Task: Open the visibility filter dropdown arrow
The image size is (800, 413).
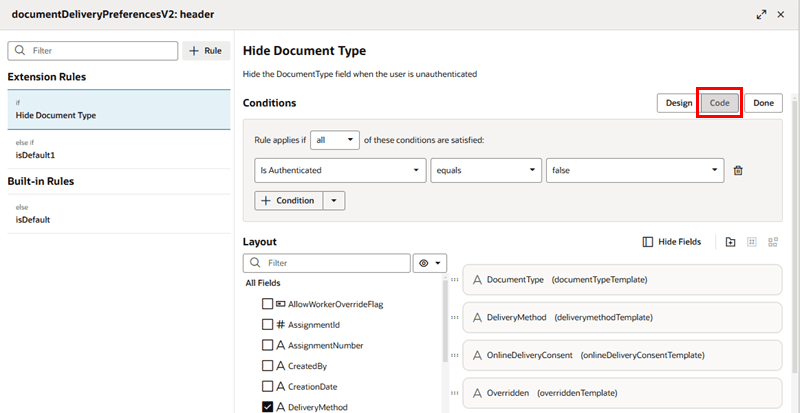Action: click(438, 263)
